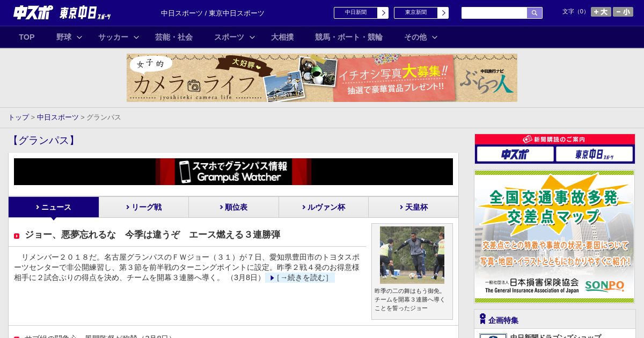Click the 東京中日スポーツ header logo

pyautogui.click(x=85, y=13)
